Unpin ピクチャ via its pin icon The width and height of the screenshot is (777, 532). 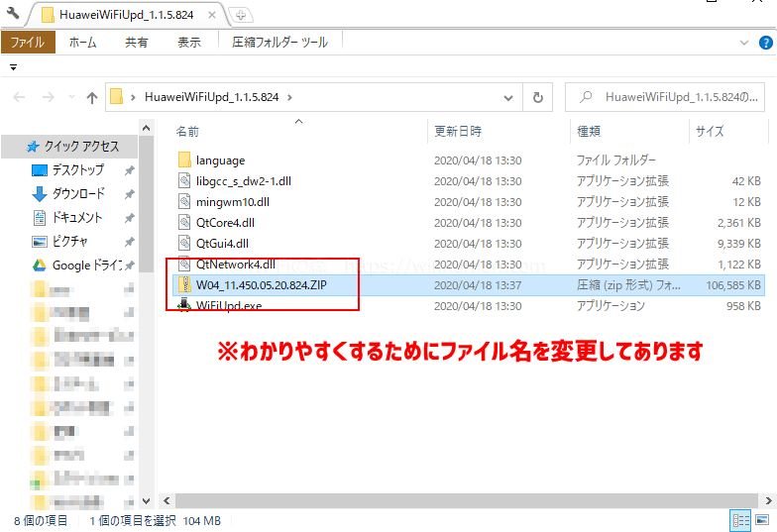pyautogui.click(x=129, y=242)
